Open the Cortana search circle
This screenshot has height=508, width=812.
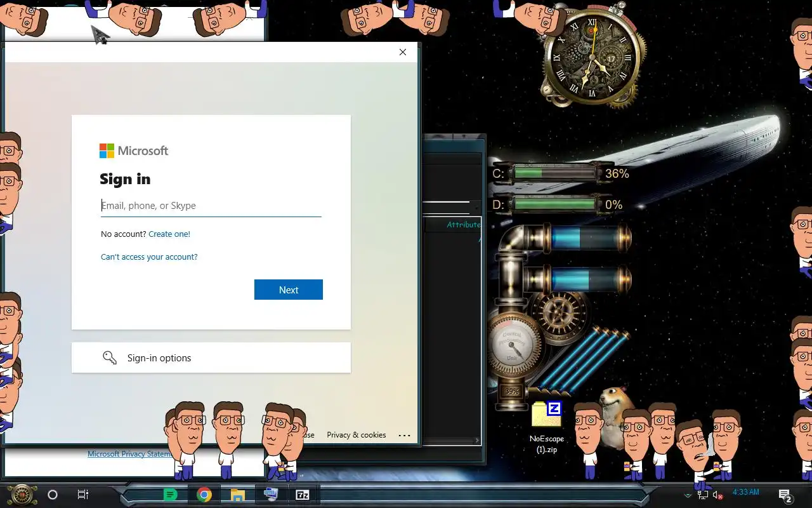click(53, 495)
